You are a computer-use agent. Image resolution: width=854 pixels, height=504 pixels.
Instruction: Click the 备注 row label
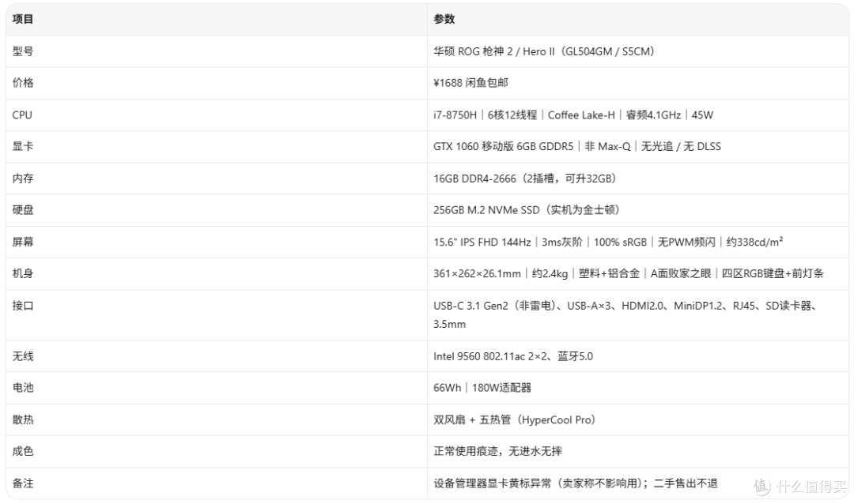coord(23,484)
